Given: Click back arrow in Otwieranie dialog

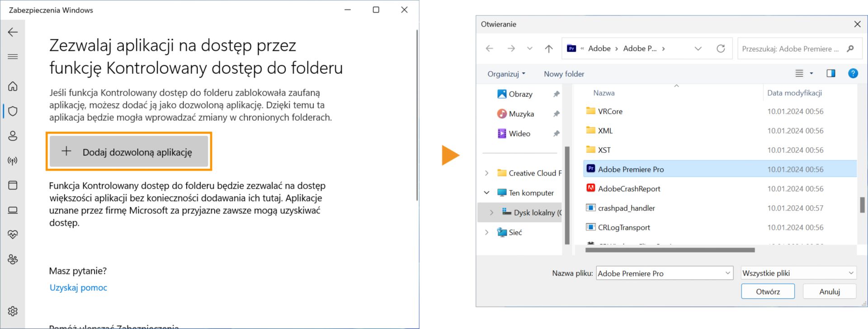Looking at the screenshot, I should pyautogui.click(x=490, y=48).
